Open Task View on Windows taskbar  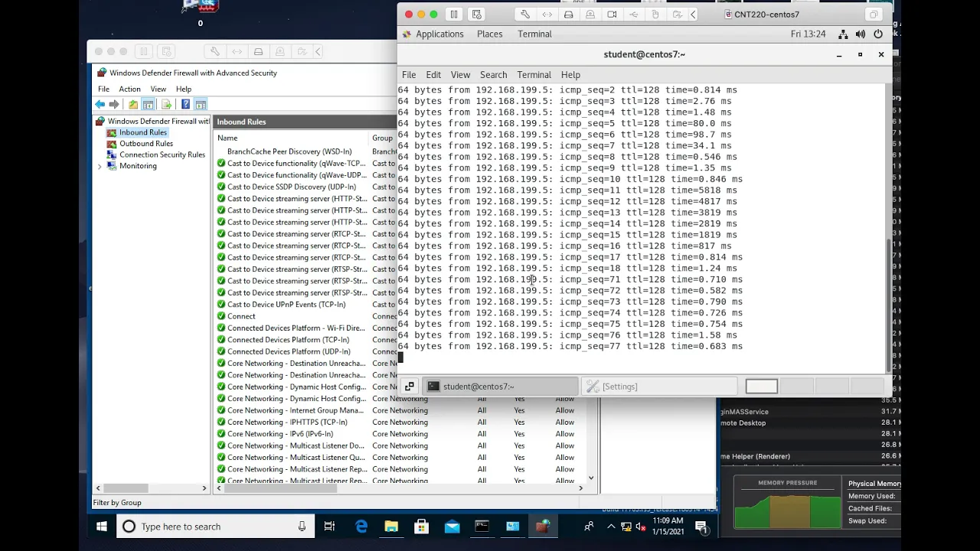329,527
